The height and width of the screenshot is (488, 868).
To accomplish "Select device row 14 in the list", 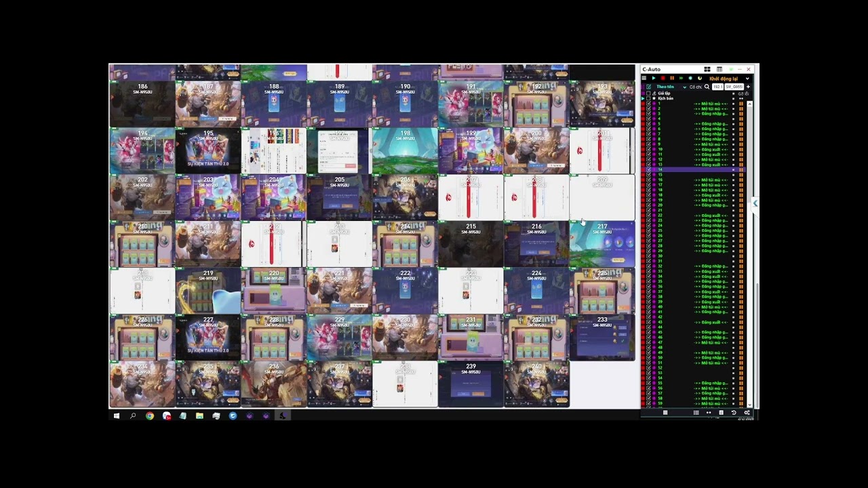I will point(693,169).
